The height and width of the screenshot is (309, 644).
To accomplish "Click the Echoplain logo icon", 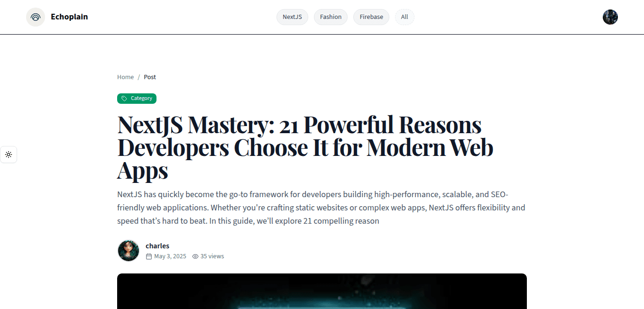I will click(x=36, y=17).
